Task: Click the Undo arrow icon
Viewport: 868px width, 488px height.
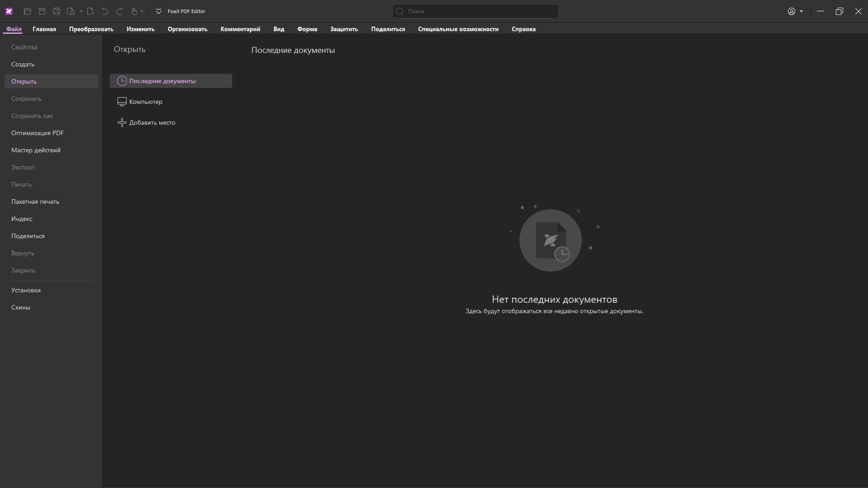Action: pos(105,11)
